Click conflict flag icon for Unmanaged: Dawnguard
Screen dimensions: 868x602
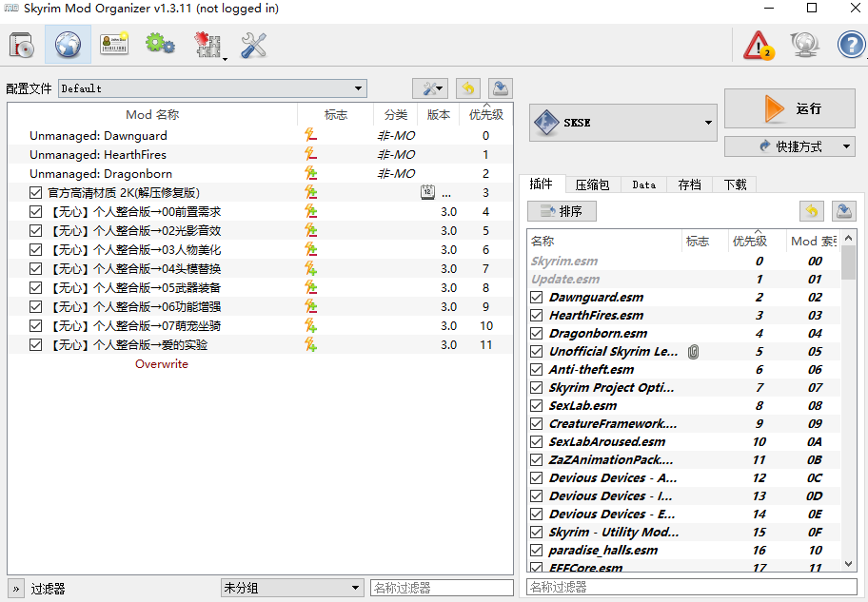(x=310, y=135)
